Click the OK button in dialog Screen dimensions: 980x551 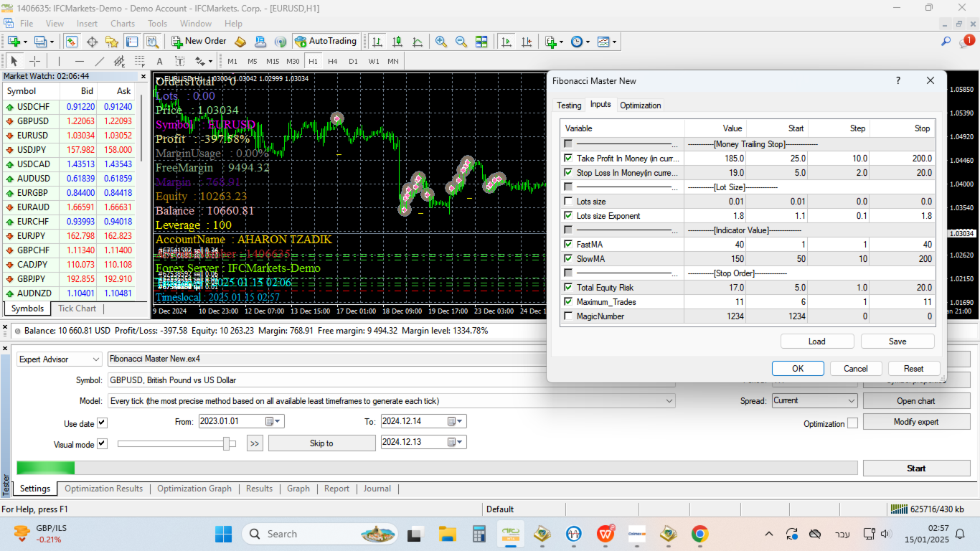pos(798,369)
